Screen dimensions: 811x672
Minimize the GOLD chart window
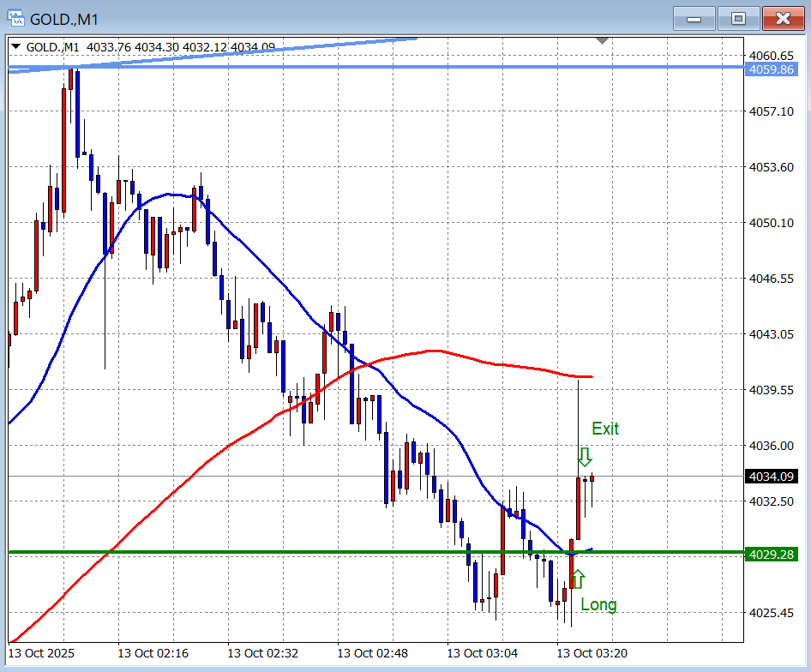[x=694, y=18]
